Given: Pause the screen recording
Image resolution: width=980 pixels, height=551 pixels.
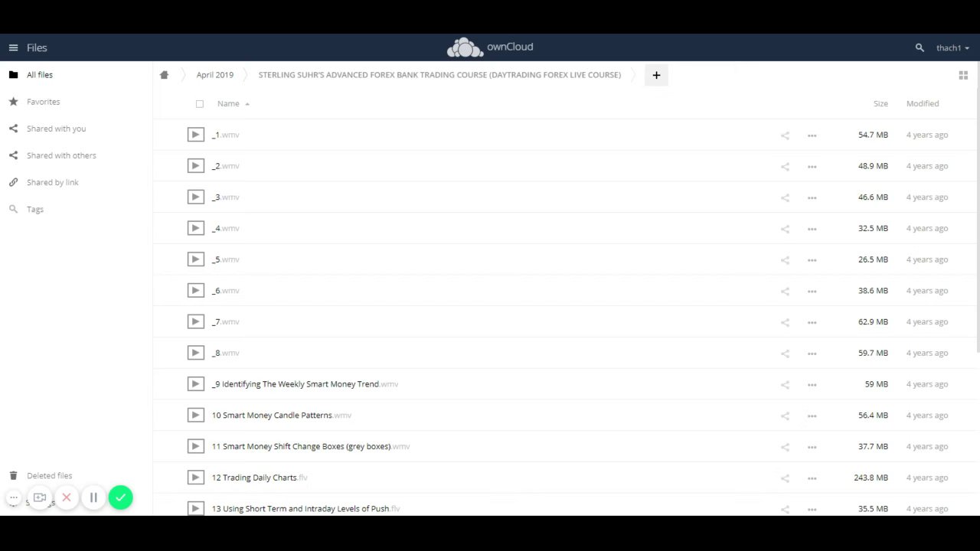Looking at the screenshot, I should (x=93, y=497).
